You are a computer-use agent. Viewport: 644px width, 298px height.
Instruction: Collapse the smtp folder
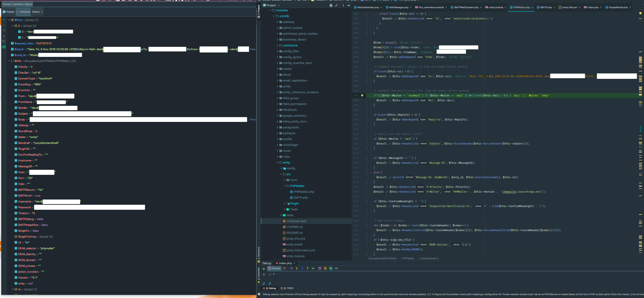[x=277, y=163]
